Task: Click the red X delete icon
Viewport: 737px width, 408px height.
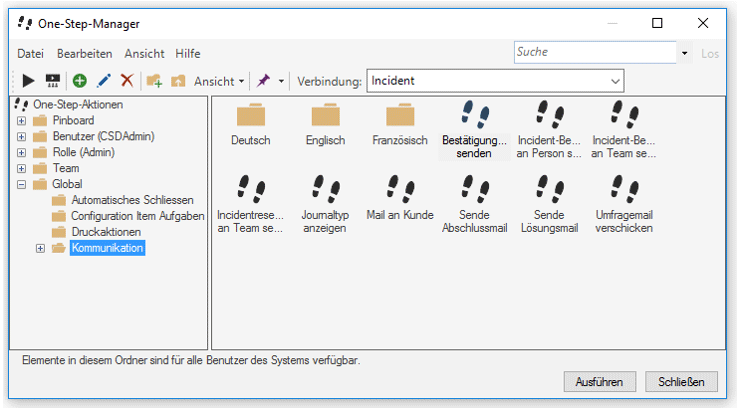Action: [x=127, y=81]
